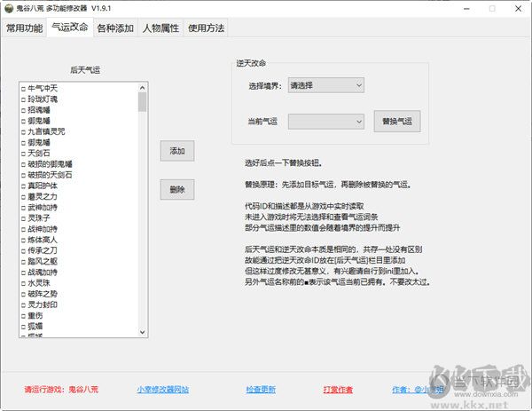Enable the 九宫镇灵咒 checkbox
532x411 pixels.
pos(26,131)
